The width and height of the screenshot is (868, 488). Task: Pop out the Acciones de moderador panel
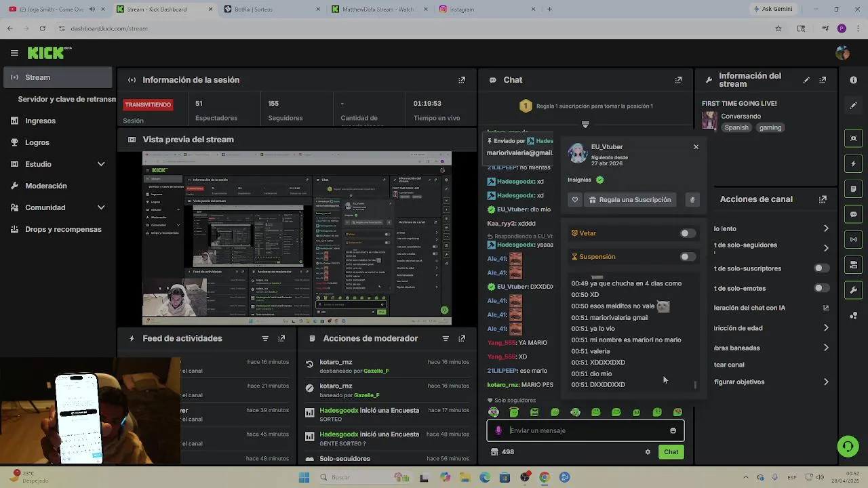(x=462, y=338)
